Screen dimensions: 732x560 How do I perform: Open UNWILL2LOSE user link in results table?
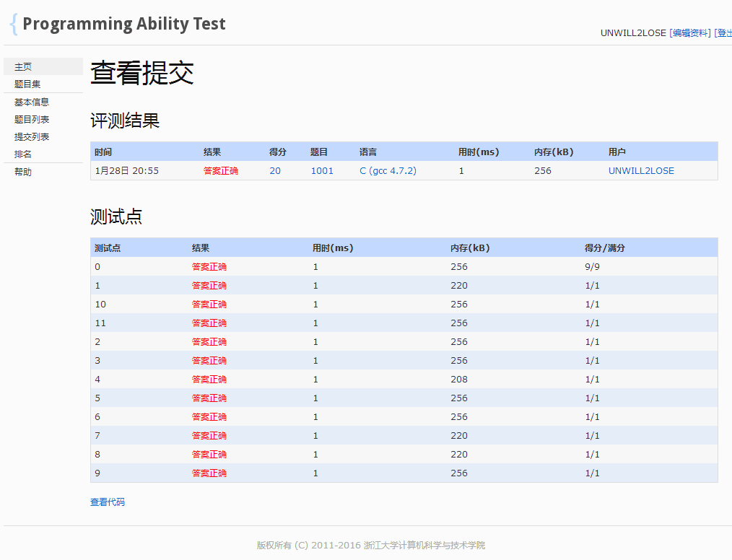click(x=641, y=171)
